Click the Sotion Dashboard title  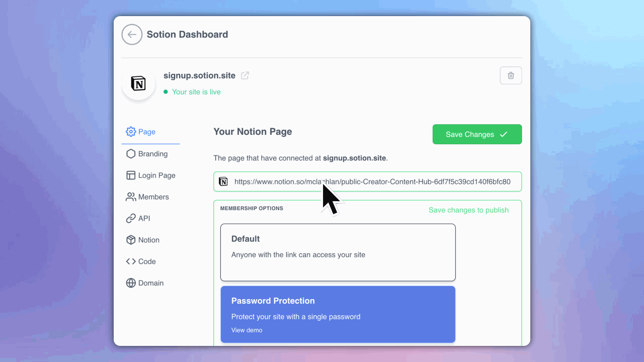187,35
